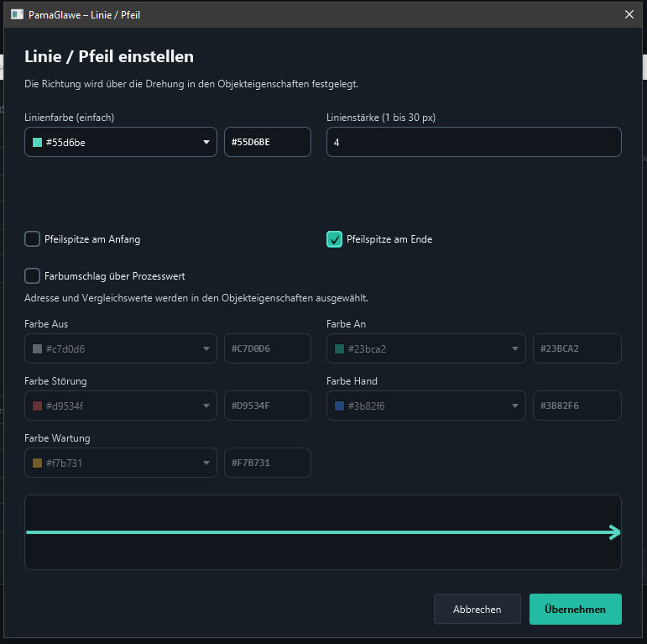
Task: Click the red swatch for #d9534f
Action: [37, 406]
